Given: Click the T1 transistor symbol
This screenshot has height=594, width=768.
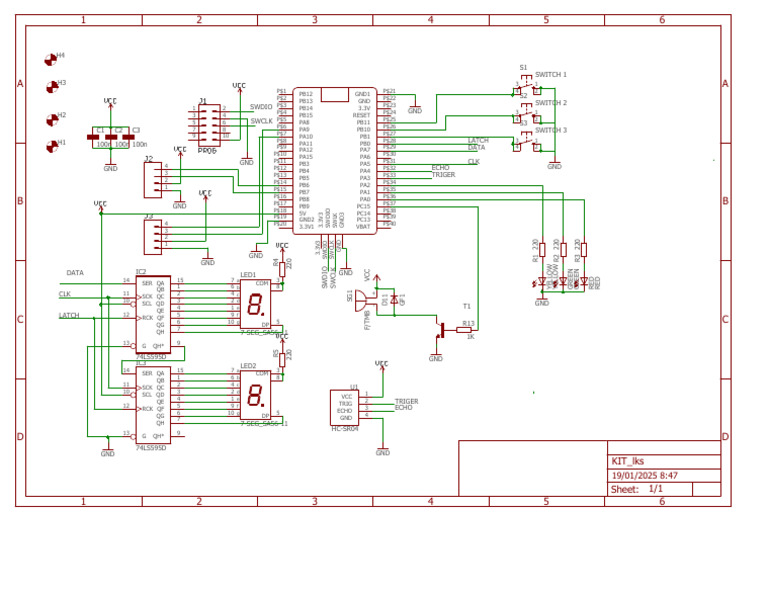Looking at the screenshot, I should tap(440, 330).
